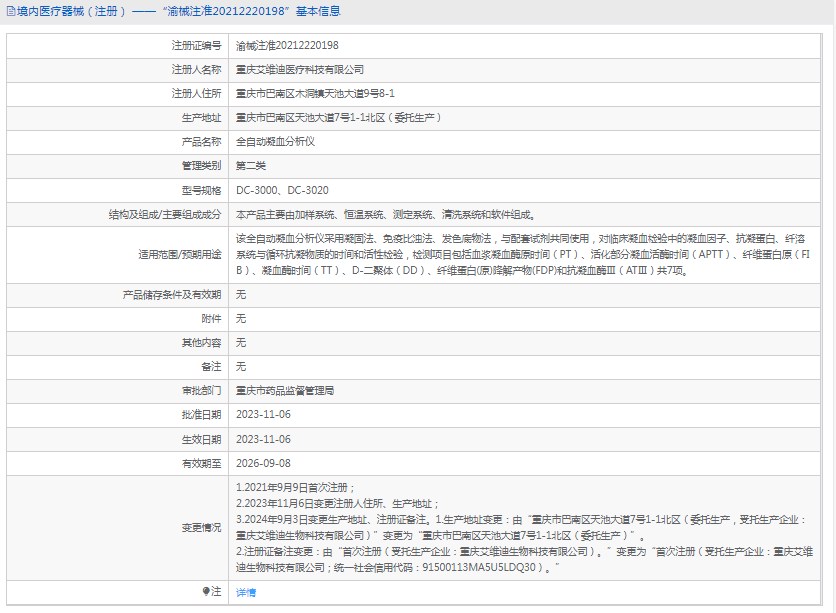
Task: Select change line 1.2021年9月9日首次注册
Action: click(x=295, y=488)
